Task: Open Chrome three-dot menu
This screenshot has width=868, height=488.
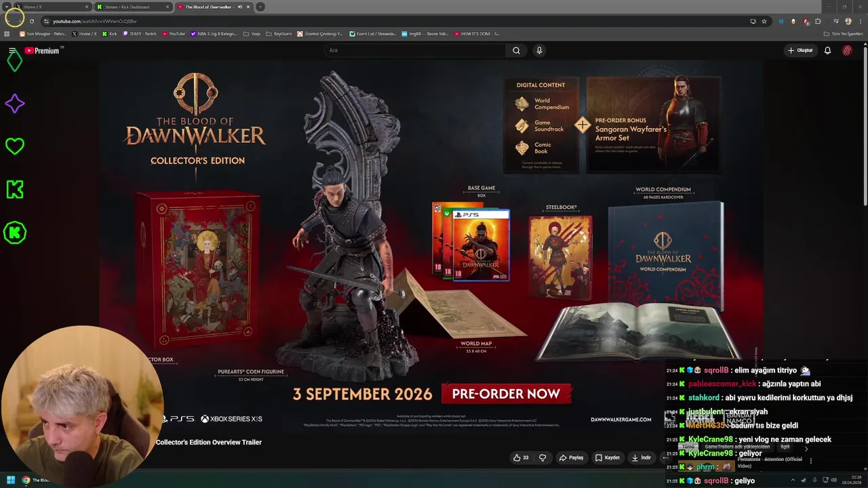Action: tap(861, 21)
